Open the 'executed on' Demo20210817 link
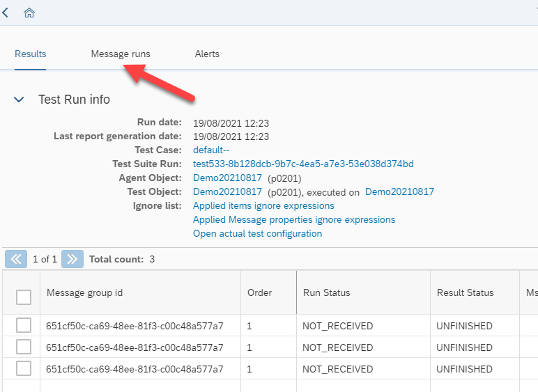 click(x=399, y=191)
